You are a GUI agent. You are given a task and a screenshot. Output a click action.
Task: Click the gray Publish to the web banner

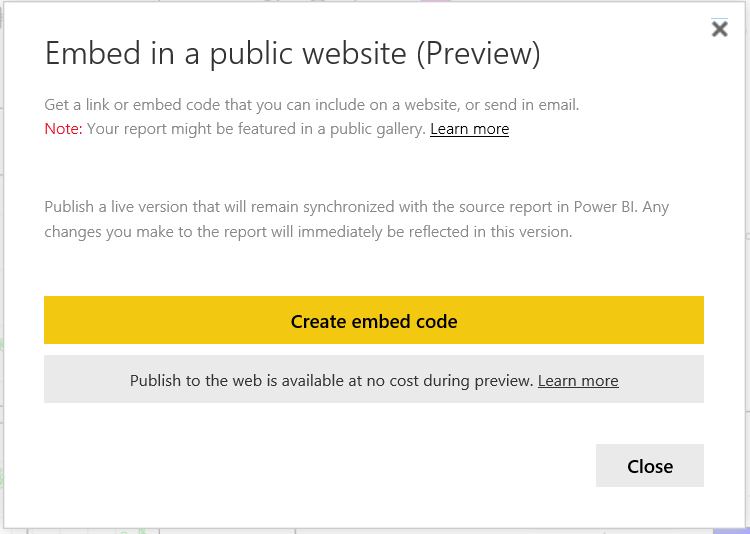coord(374,379)
